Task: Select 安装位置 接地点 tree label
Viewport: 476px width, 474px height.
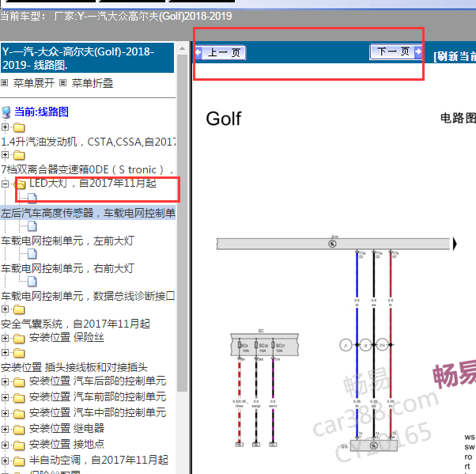Action: click(66, 445)
